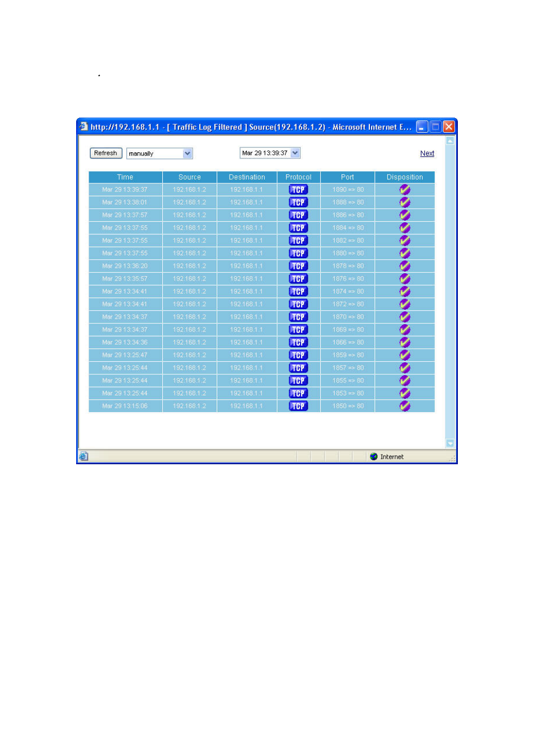The image size is (534, 756).
Task: Maximize the Traffic Log Filtered window
Action: coord(435,127)
